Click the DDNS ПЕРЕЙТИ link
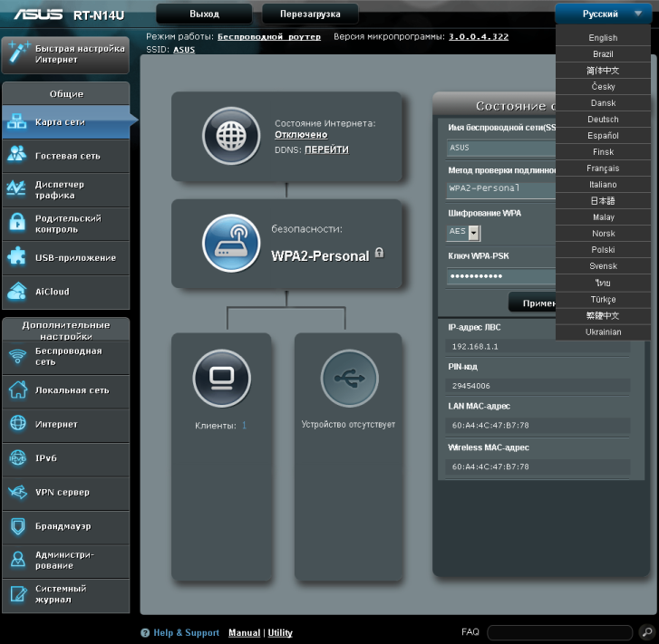 [326, 150]
